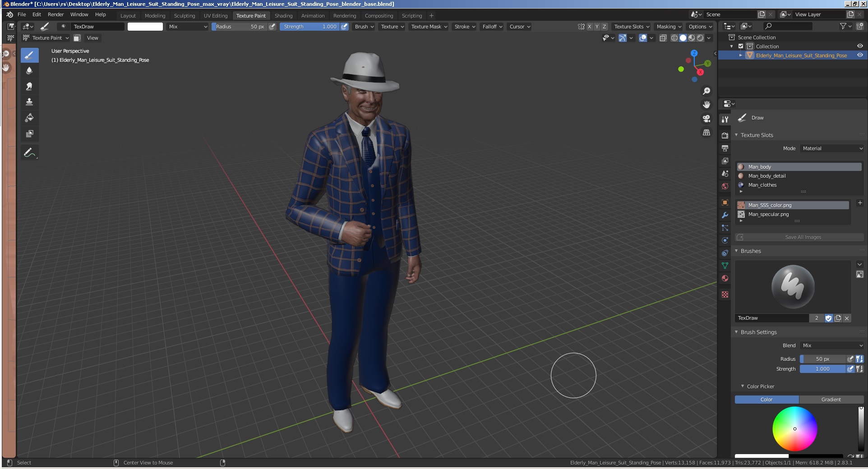Enable material preview viewport shading
This screenshot has height=469, width=868.
(x=692, y=38)
